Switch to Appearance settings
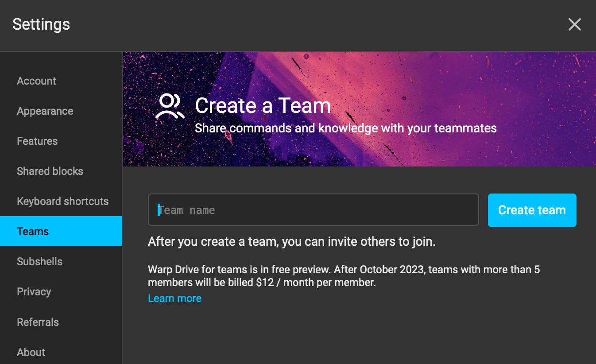This screenshot has height=364, width=596. coord(61,111)
